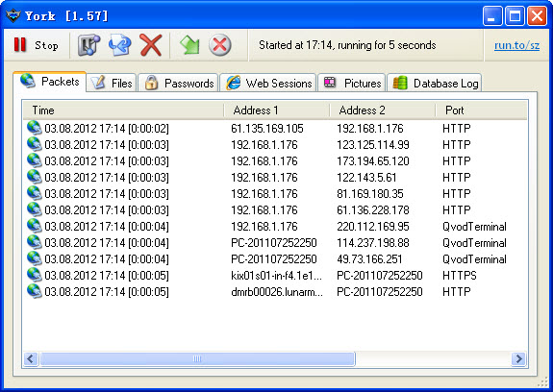Select address 173.194.65.120
Image resolution: width=553 pixels, height=392 pixels.
pos(373,161)
